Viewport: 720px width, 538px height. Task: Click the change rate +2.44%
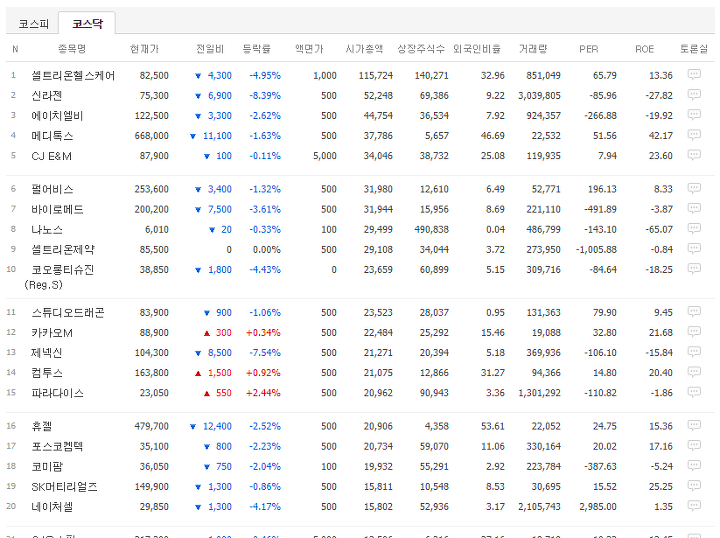tap(263, 393)
